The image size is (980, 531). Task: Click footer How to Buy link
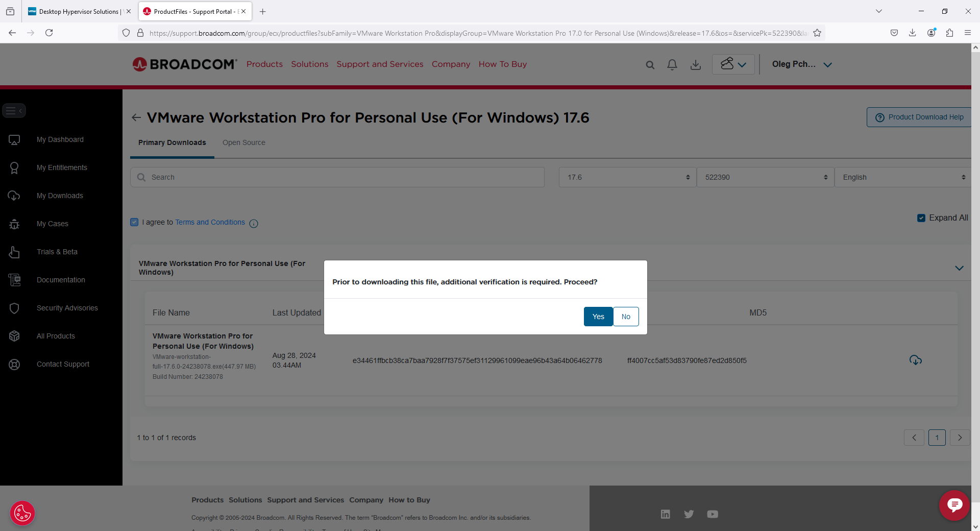click(409, 500)
